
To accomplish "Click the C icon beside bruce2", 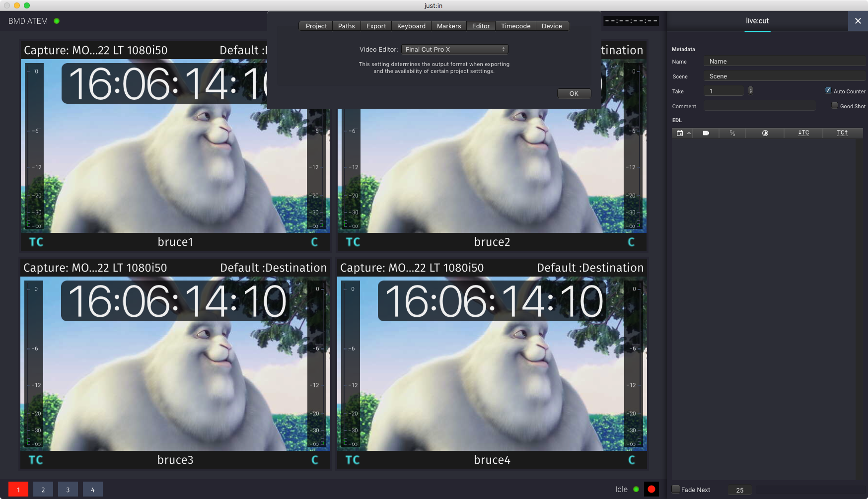I will 631,242.
